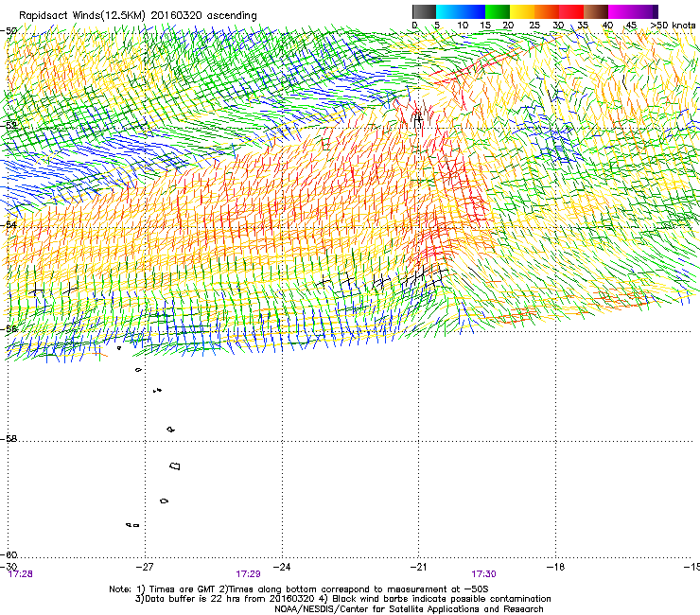Click the note line starting "3)Data buffer is 22 hrs"
The height and width of the screenshot is (615, 700).
pos(342,599)
